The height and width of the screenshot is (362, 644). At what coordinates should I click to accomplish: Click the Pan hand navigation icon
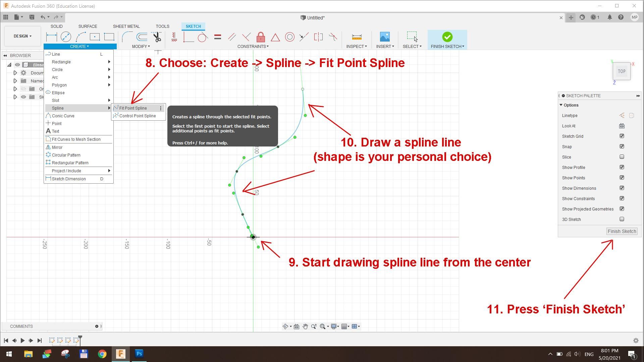point(305,326)
